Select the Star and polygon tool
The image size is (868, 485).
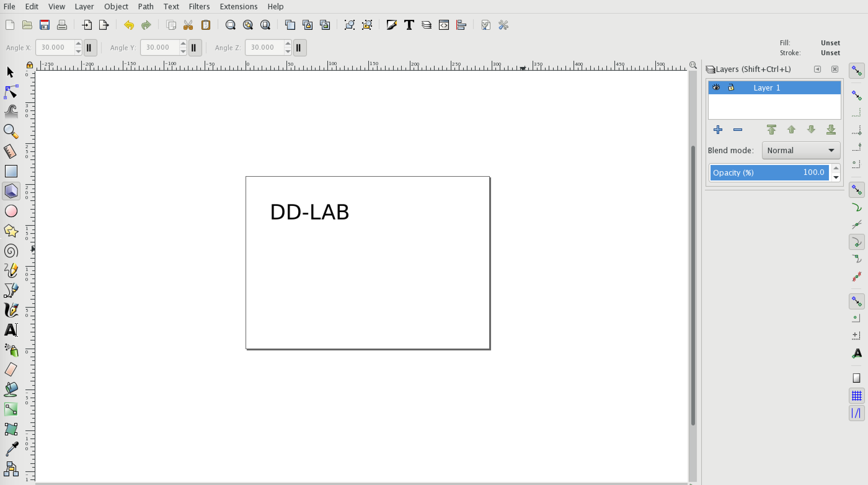(x=11, y=231)
